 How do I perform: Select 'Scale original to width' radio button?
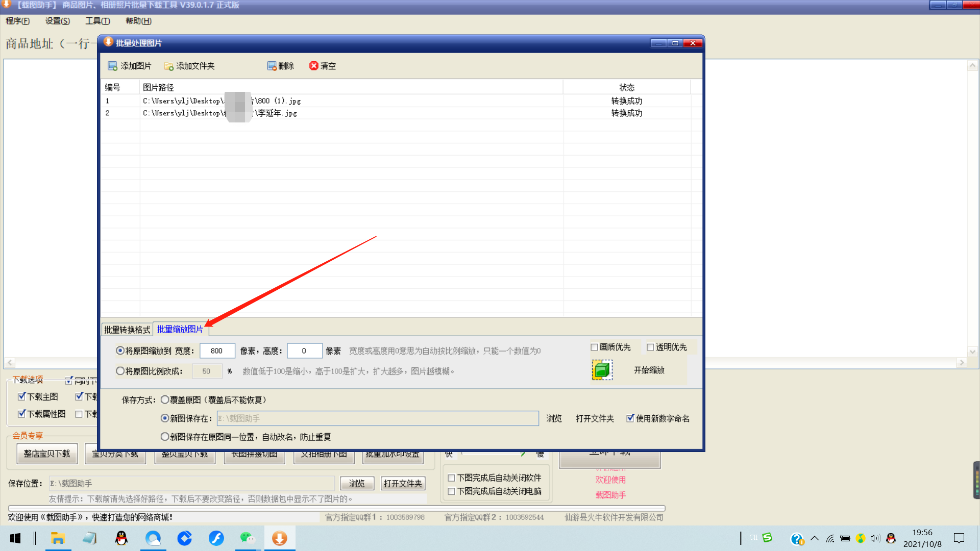pos(120,350)
